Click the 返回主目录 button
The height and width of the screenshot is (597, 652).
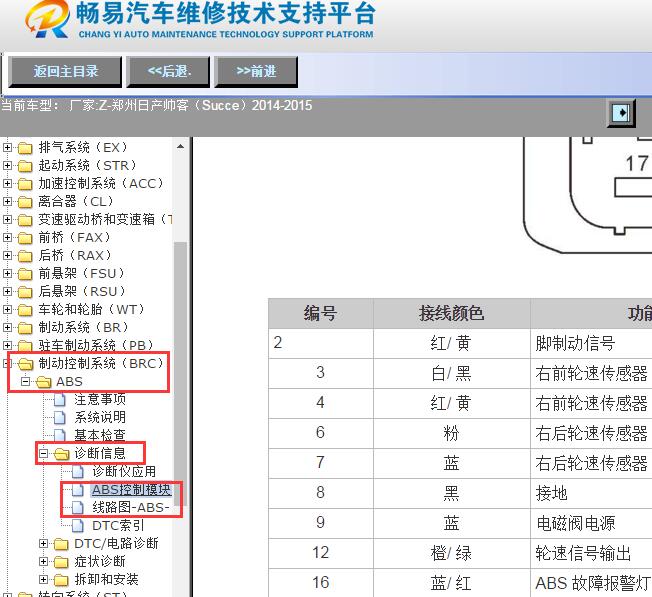65,72
